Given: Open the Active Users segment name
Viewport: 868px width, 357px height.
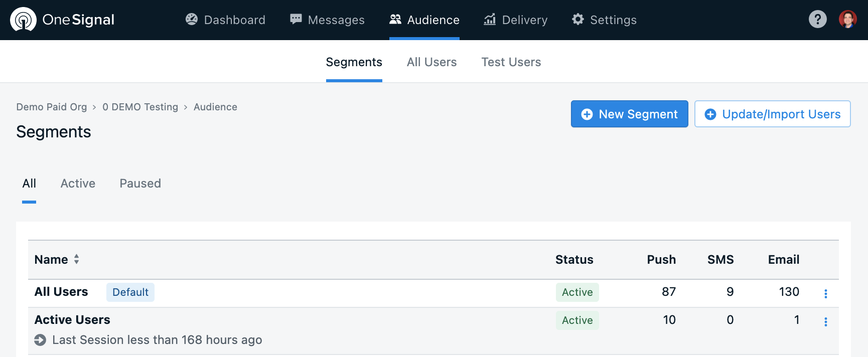Looking at the screenshot, I should 72,320.
